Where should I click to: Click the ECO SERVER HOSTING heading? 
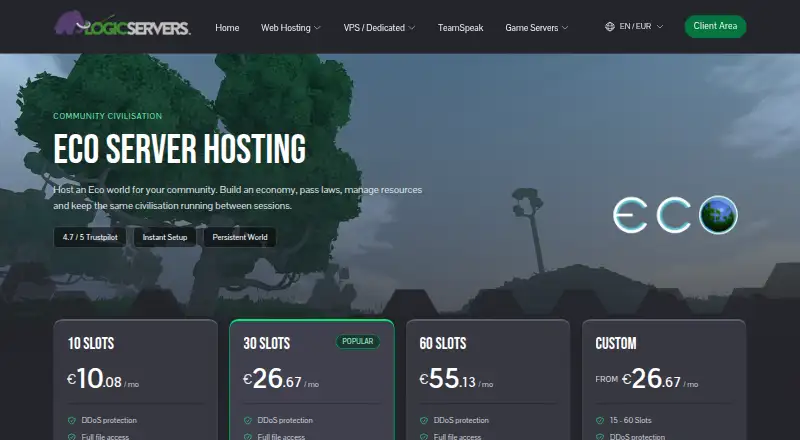180,149
